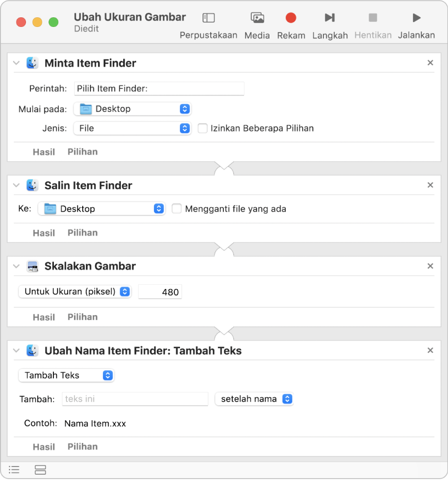Toggle the variables pane icon at bottom
The image size is (448, 480).
click(x=40, y=470)
